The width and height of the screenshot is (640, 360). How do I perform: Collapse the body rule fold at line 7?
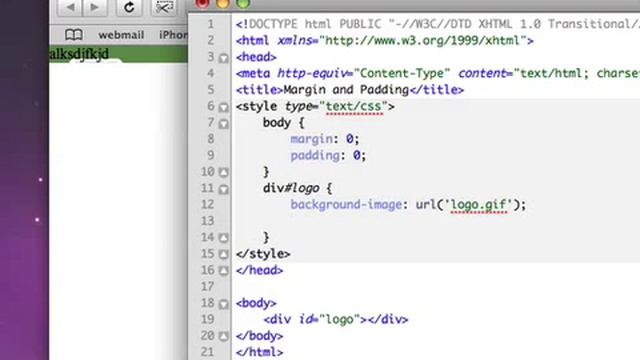tap(223, 124)
